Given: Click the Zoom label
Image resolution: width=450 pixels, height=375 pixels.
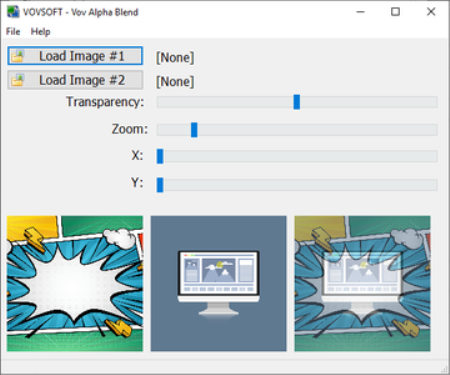Looking at the screenshot, I should 130,129.
